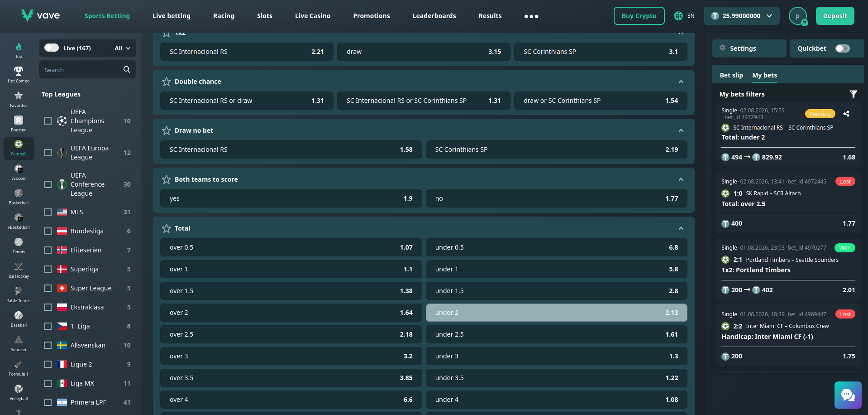The height and width of the screenshot is (415, 868).
Task: Check the Superliga checkbox
Action: [48, 269]
